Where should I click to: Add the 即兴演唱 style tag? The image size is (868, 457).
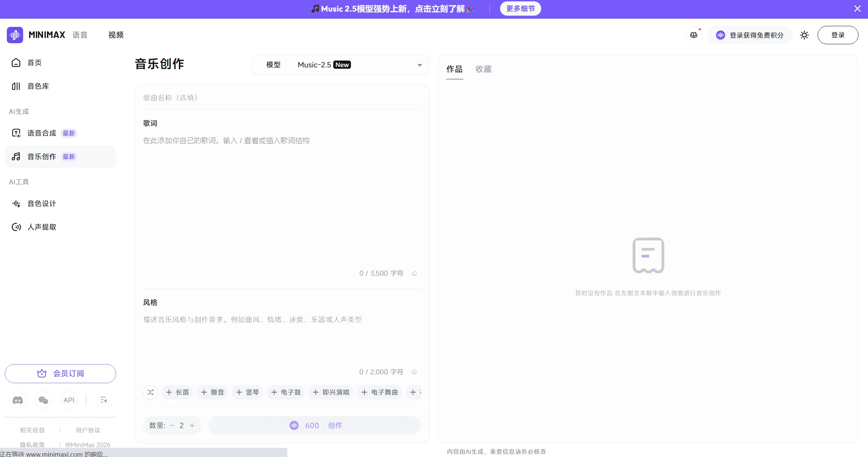pos(331,392)
